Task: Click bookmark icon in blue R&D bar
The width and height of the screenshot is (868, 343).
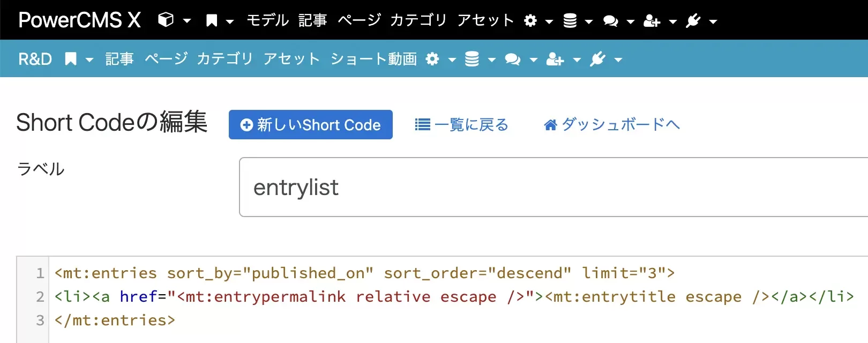Action: (71, 59)
